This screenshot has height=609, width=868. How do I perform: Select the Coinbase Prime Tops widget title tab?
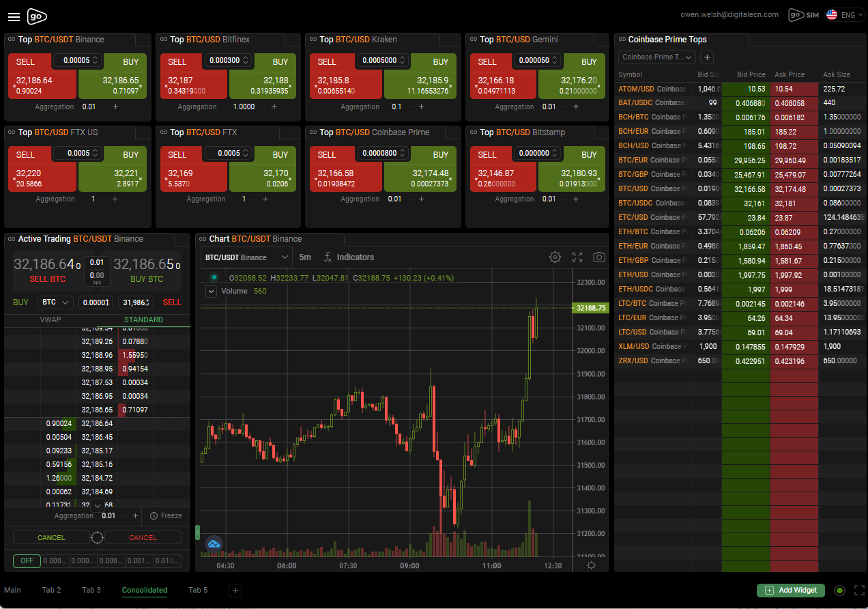[667, 40]
